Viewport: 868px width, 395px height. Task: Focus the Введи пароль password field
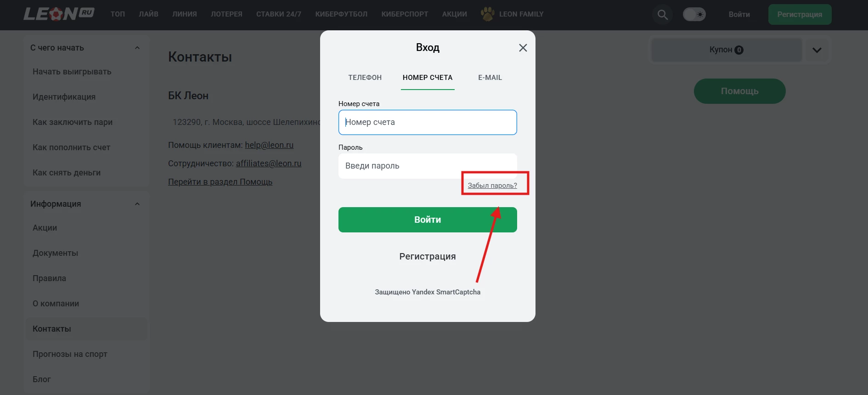click(x=428, y=166)
